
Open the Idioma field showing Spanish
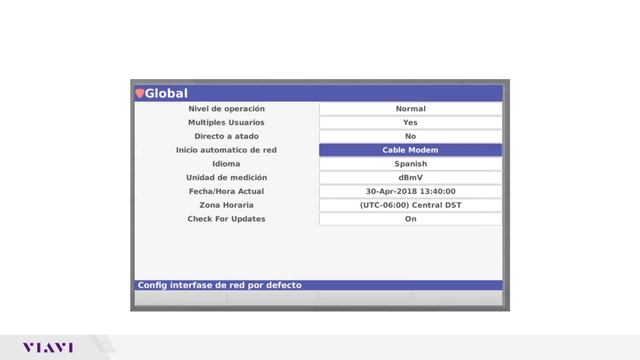point(410,164)
